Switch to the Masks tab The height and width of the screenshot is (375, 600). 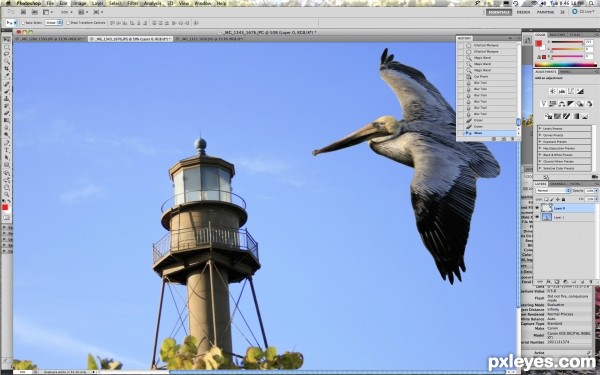(x=565, y=72)
